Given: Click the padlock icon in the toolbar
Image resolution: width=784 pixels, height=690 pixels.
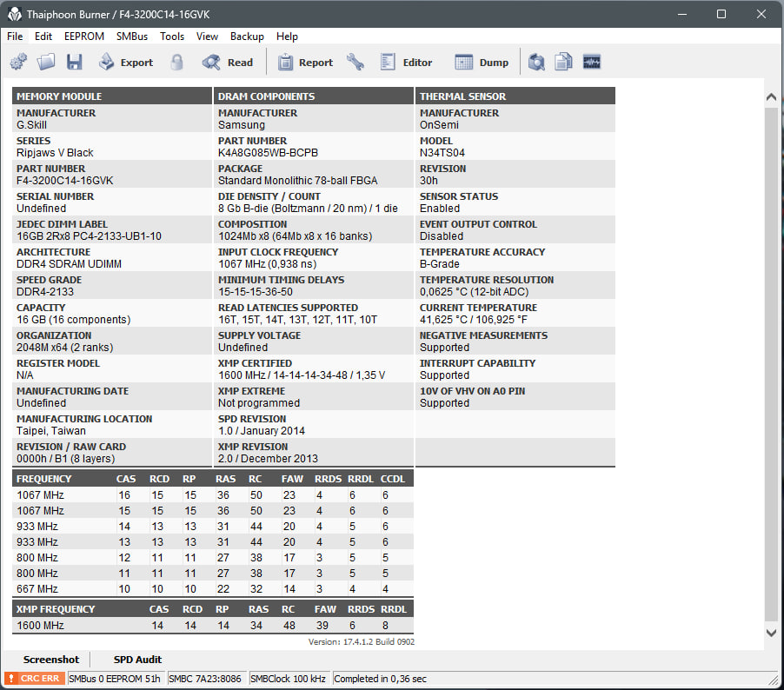Looking at the screenshot, I should (x=176, y=62).
